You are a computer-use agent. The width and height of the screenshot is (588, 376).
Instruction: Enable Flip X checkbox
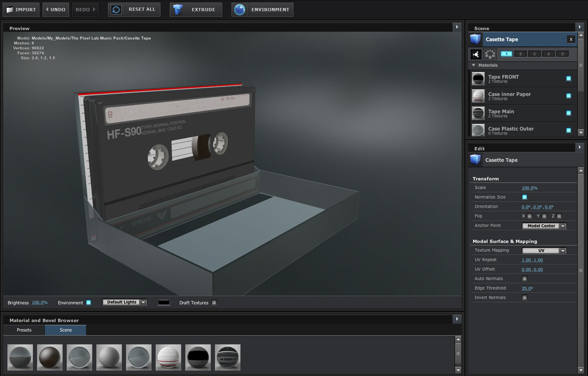[x=530, y=216]
